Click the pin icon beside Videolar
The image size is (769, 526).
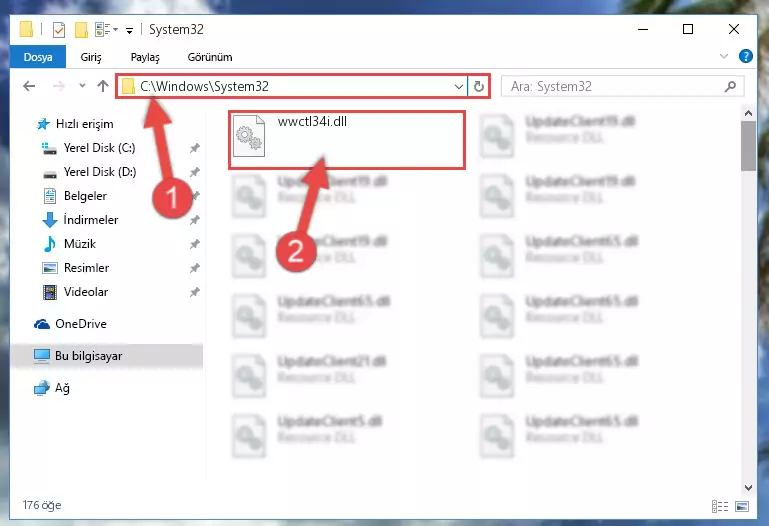(195, 292)
